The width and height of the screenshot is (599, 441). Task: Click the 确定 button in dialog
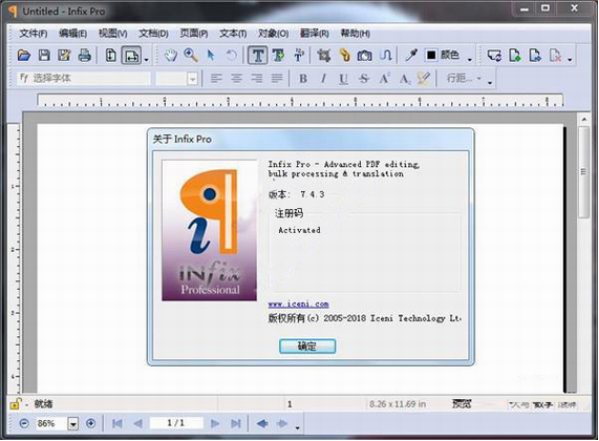[x=308, y=346]
